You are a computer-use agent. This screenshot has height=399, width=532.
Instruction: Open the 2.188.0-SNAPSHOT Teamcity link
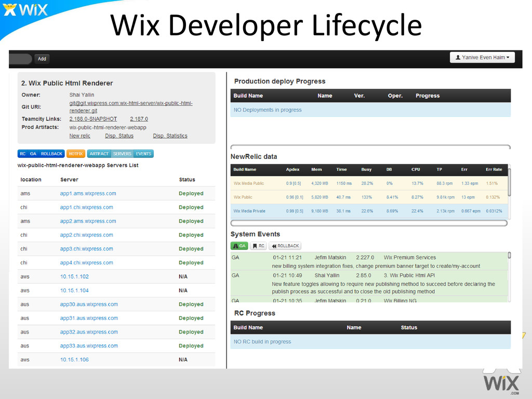pyautogui.click(x=93, y=119)
